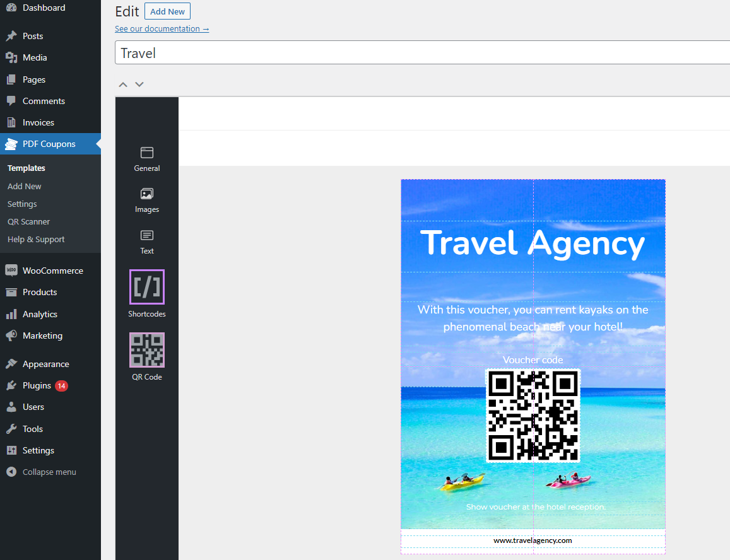Select the QR Code tool
The width and height of the screenshot is (730, 560).
pyautogui.click(x=146, y=349)
